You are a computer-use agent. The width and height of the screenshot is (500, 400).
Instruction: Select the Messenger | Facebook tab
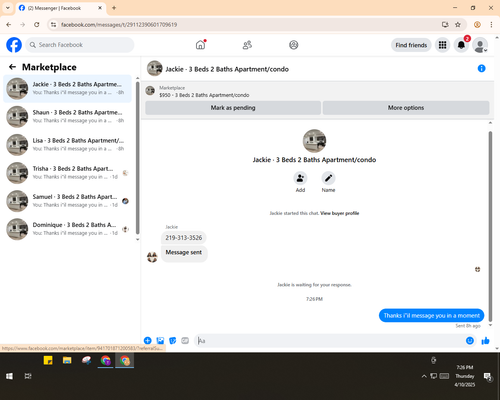[61, 8]
